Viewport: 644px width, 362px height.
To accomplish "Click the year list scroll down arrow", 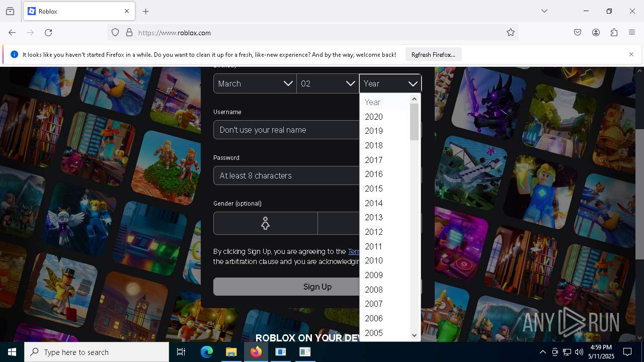I will tap(415, 335).
